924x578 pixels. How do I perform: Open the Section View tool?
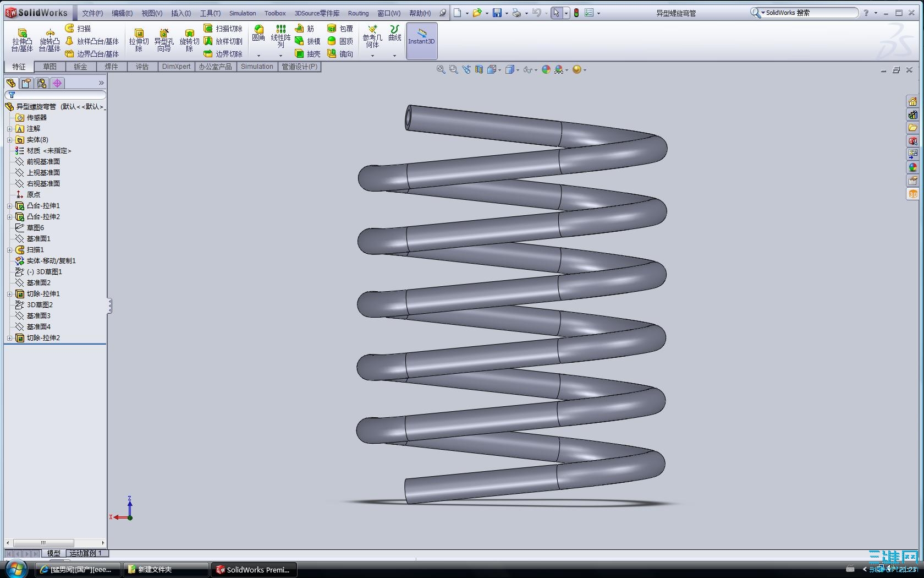(479, 69)
